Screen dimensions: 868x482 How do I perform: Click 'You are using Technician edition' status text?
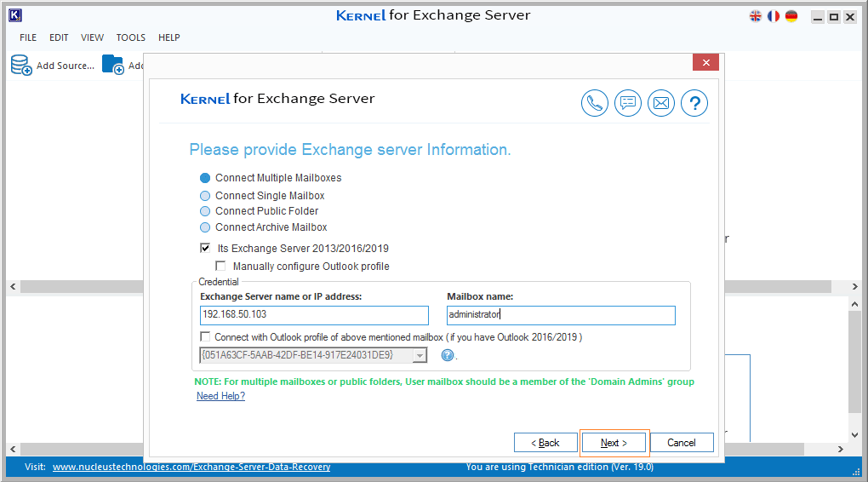pos(560,467)
